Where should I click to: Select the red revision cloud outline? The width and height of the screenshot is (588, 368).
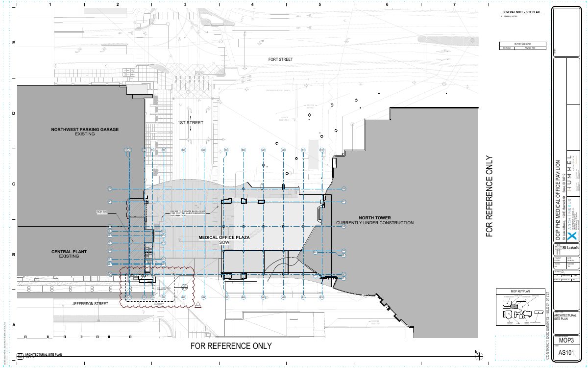157,287
